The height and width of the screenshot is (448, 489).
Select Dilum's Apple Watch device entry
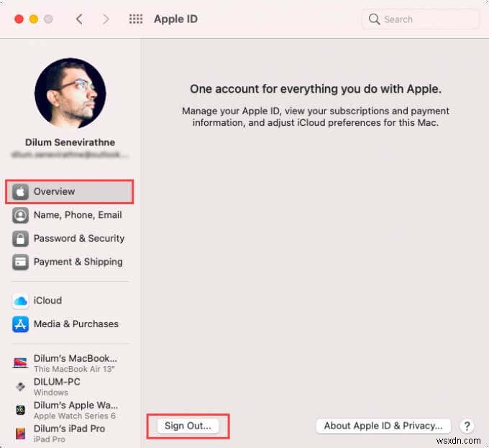[x=70, y=410]
